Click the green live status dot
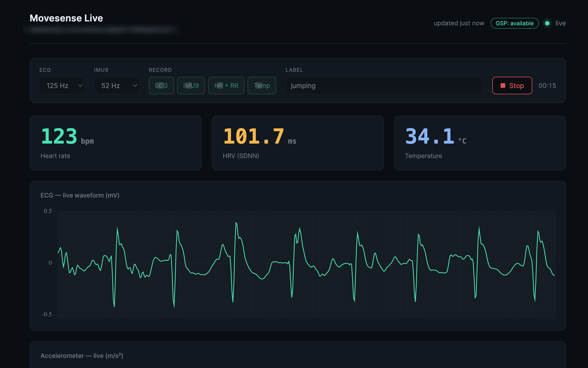The width and height of the screenshot is (588, 368). pyautogui.click(x=547, y=23)
